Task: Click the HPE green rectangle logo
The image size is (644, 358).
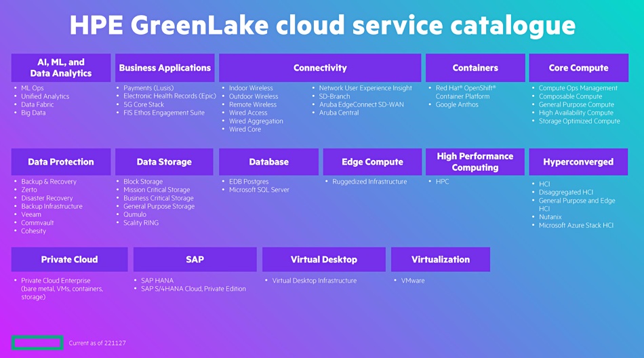Action: tap(37, 343)
